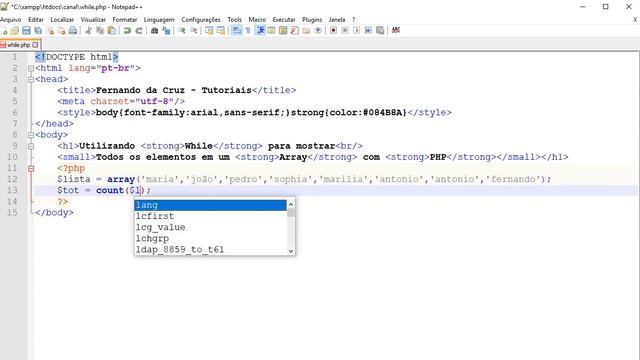
Task: Click the ABC spell-check toolbar icon
Action: pos(396,31)
